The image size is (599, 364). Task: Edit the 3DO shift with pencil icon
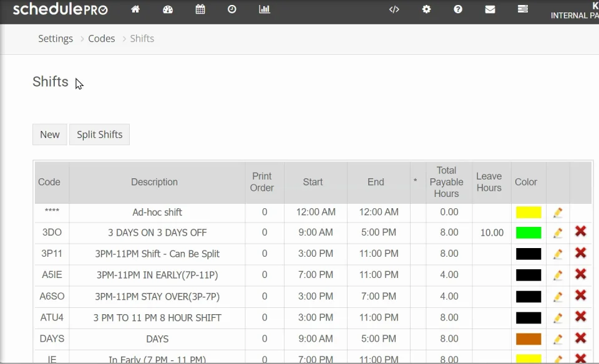(558, 233)
